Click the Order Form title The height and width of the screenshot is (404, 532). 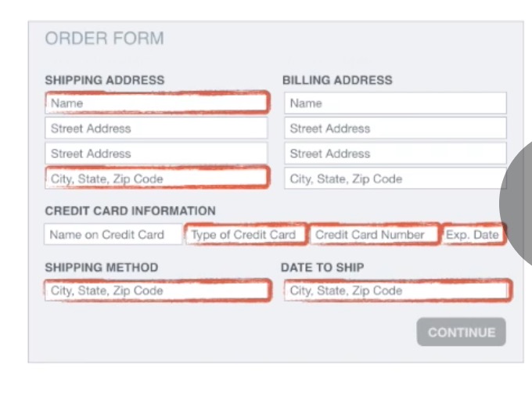click(x=104, y=38)
